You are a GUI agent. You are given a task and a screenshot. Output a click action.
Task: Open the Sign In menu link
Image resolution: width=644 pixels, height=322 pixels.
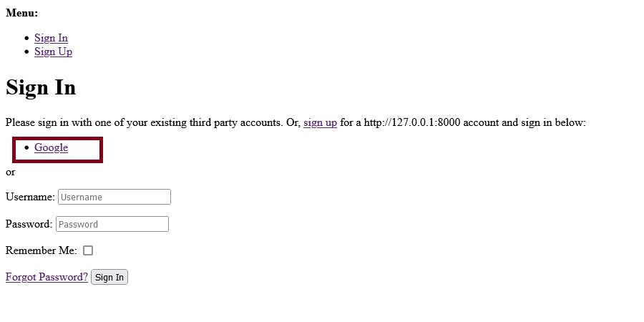[x=51, y=38]
